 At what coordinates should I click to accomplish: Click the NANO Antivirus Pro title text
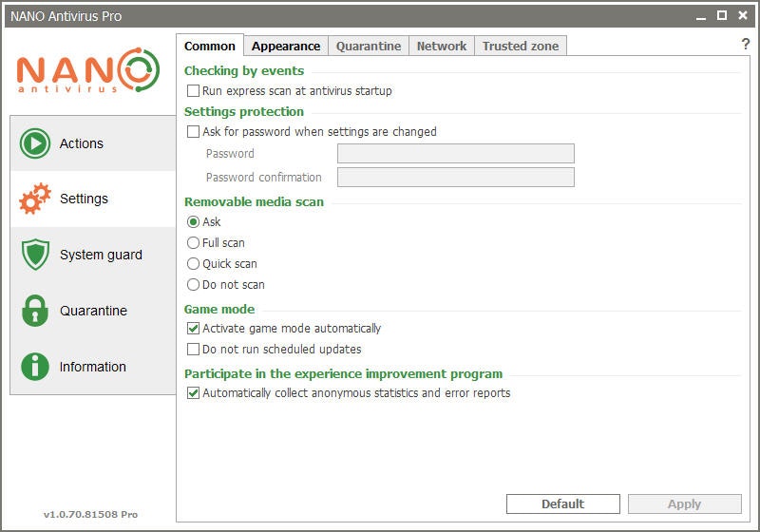pos(66,16)
